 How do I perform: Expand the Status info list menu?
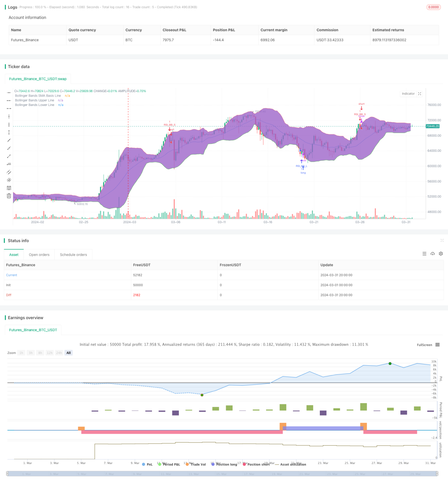[424, 254]
